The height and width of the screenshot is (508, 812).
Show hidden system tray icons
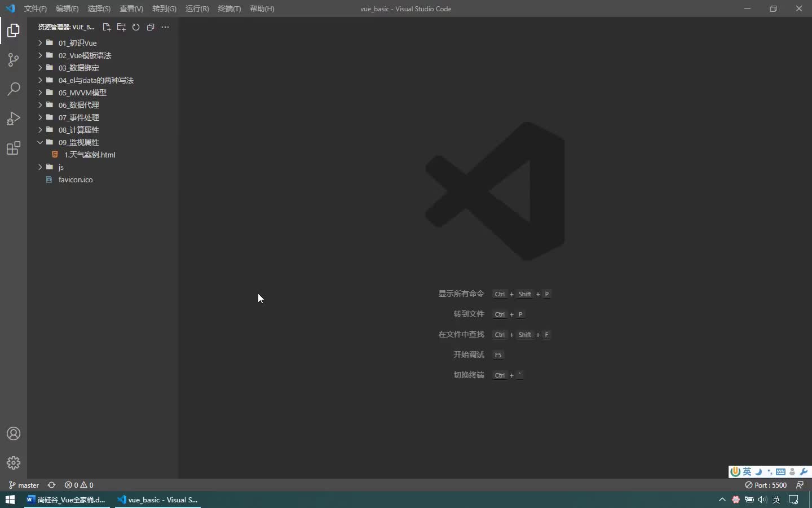point(722,500)
